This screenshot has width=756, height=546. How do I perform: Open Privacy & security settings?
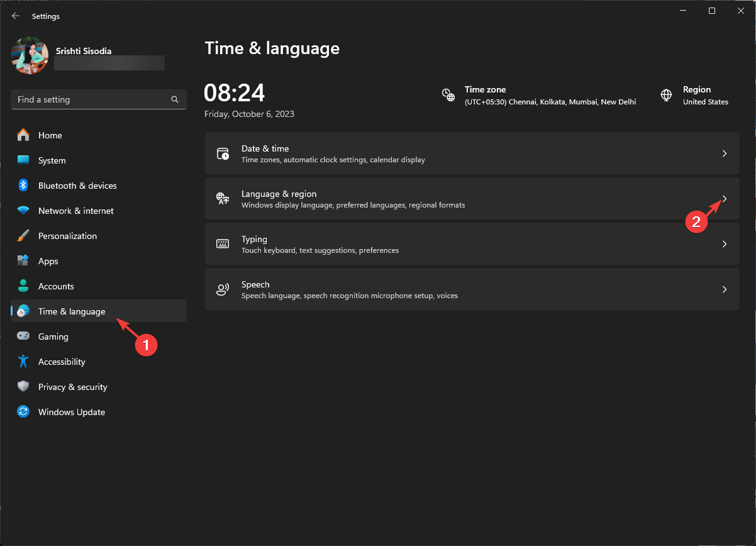(x=73, y=387)
